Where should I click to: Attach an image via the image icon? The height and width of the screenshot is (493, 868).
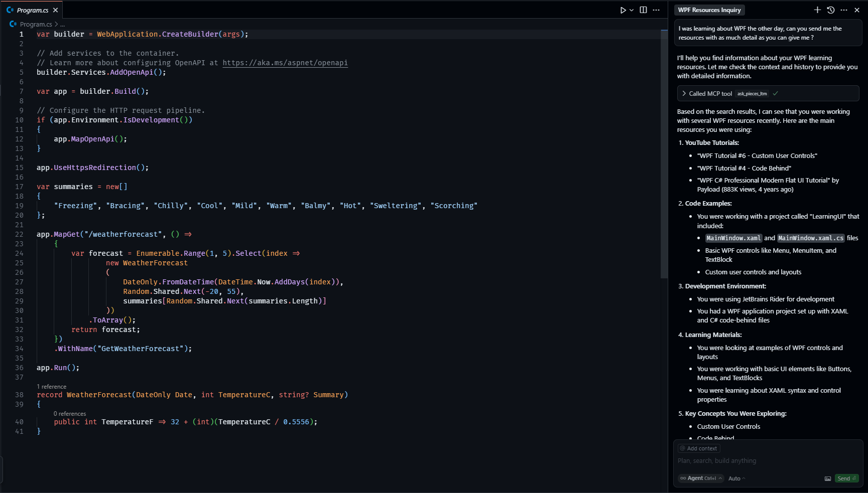(x=827, y=478)
